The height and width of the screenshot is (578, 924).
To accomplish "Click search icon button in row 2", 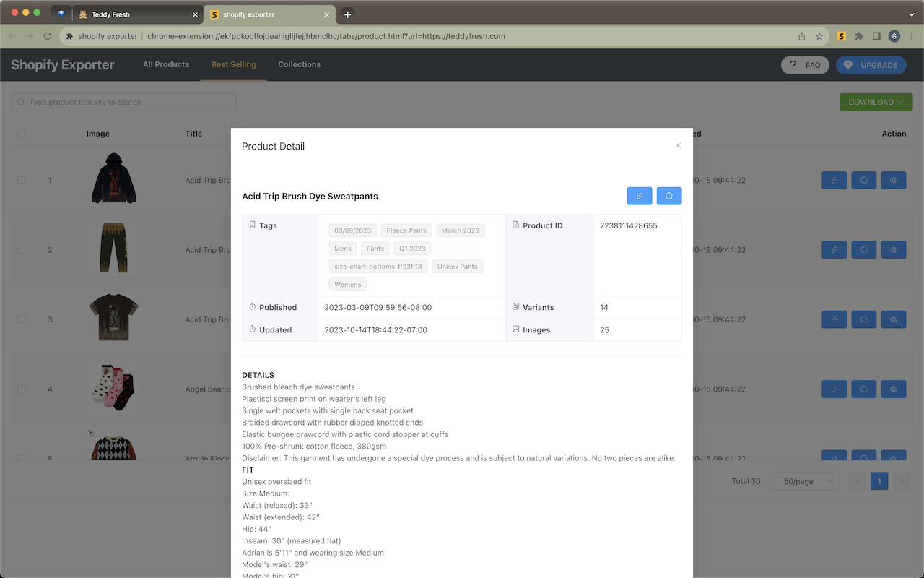I will click(x=864, y=250).
